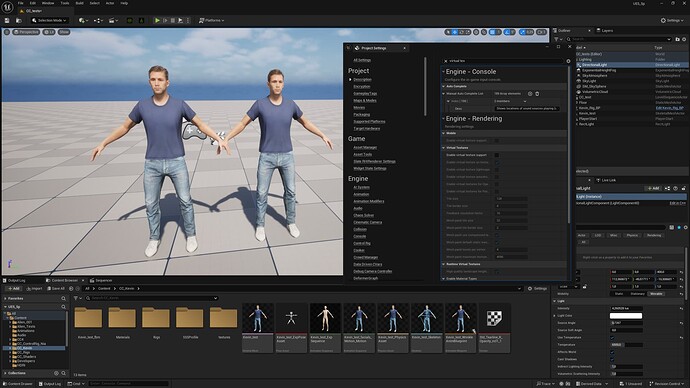690x388 pixels.
Task: Click the Save current level icon
Action: 7,20
